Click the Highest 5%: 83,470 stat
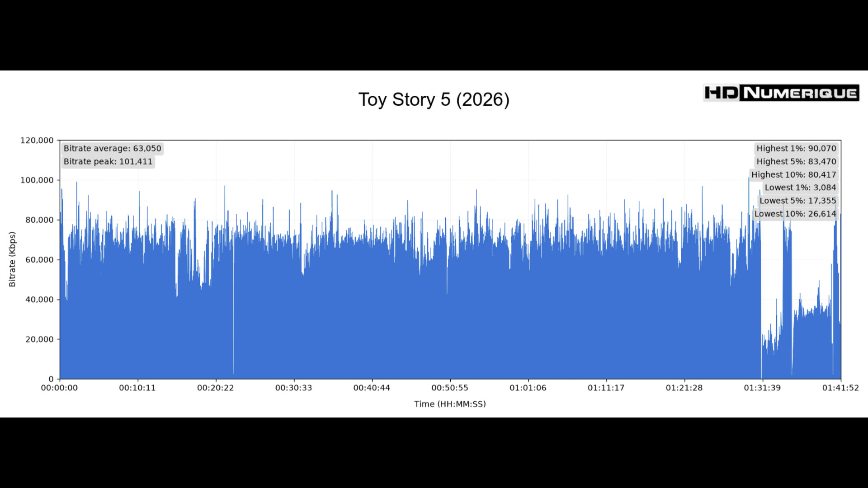 [796, 161]
